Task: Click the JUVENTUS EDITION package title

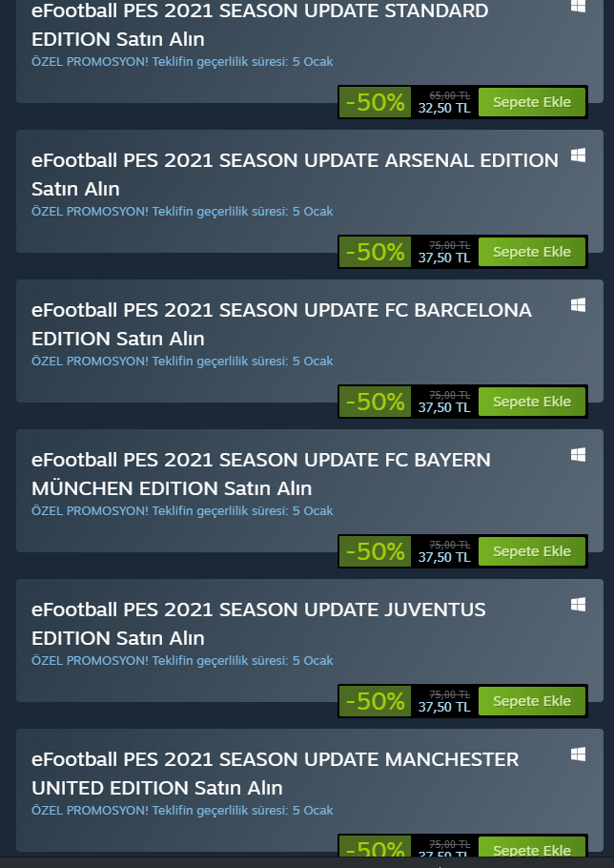Action: 258,623
